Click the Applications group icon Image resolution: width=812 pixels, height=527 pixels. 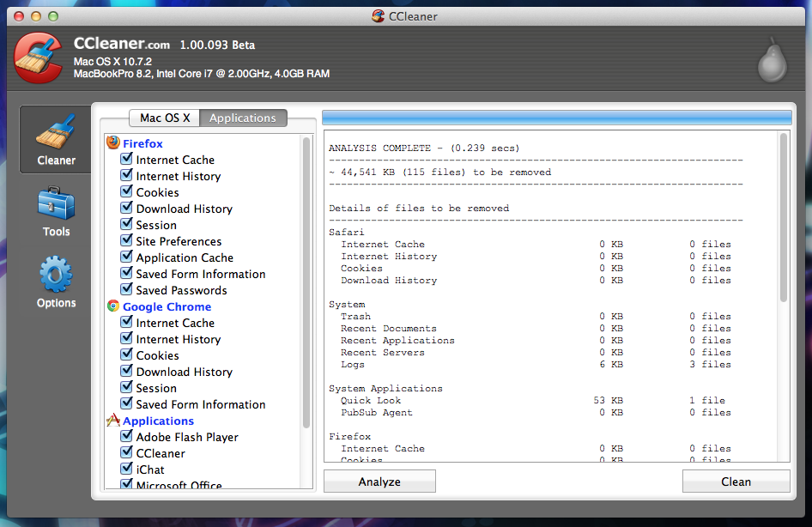coord(113,420)
